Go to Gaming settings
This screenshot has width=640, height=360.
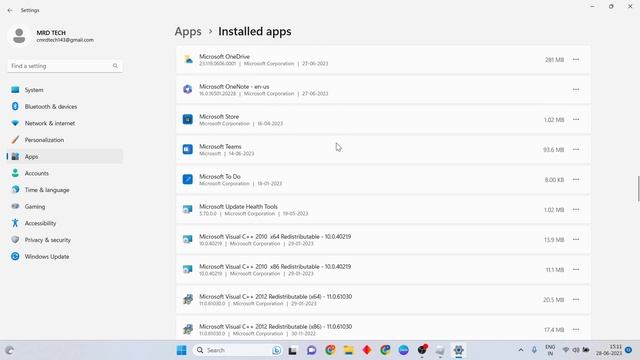click(x=65, y=207)
